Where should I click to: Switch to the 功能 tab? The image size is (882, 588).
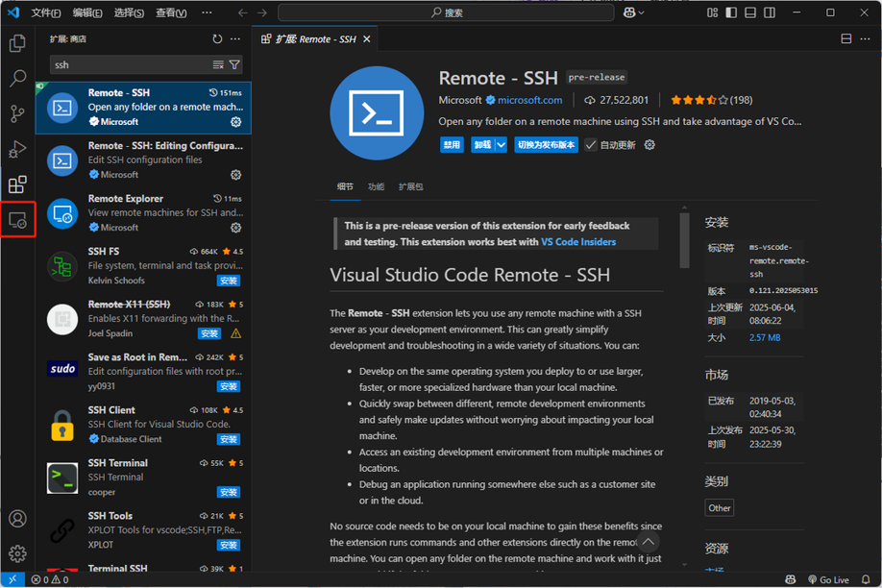[376, 186]
